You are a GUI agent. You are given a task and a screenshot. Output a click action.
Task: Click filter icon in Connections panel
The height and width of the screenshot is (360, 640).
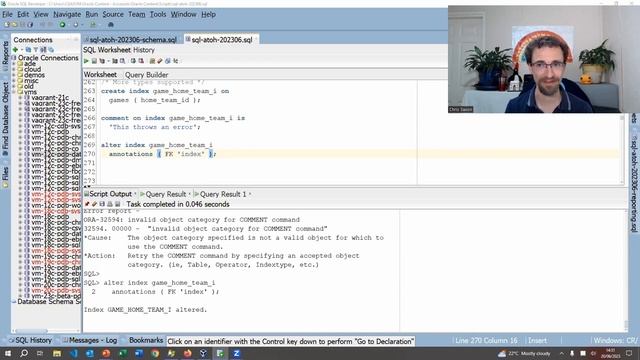[x=36, y=49]
